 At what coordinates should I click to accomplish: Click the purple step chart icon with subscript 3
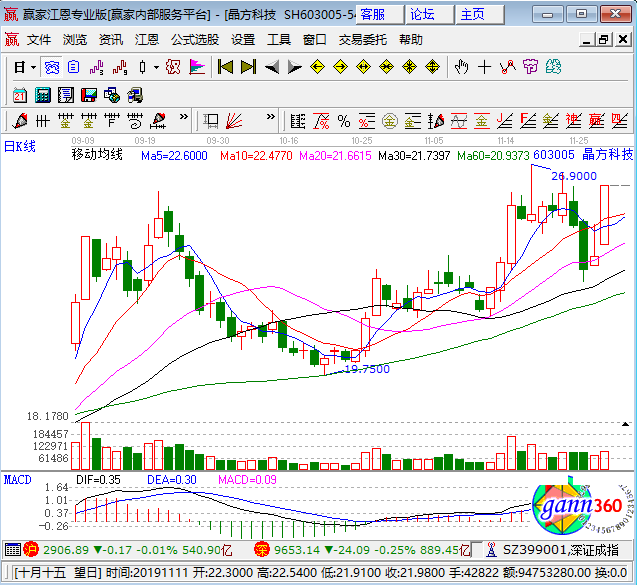coord(97,67)
